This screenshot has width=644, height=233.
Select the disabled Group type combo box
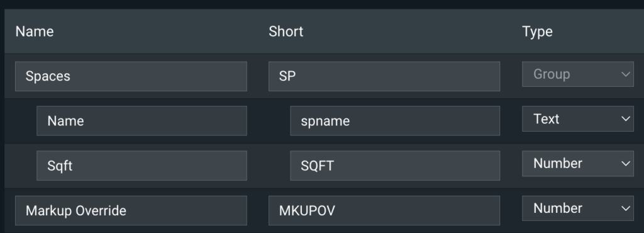pos(577,74)
